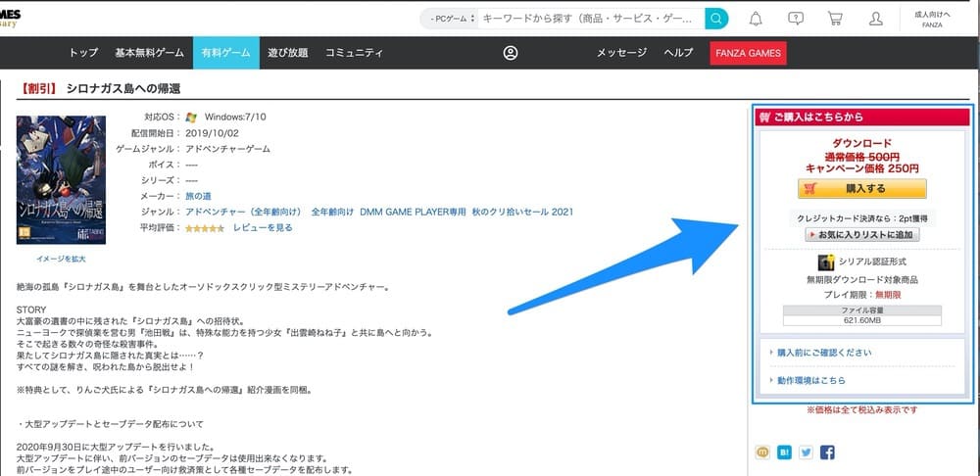The image size is (980, 476).
Task: Expand 購入前にご確認ください section
Action: (x=823, y=353)
